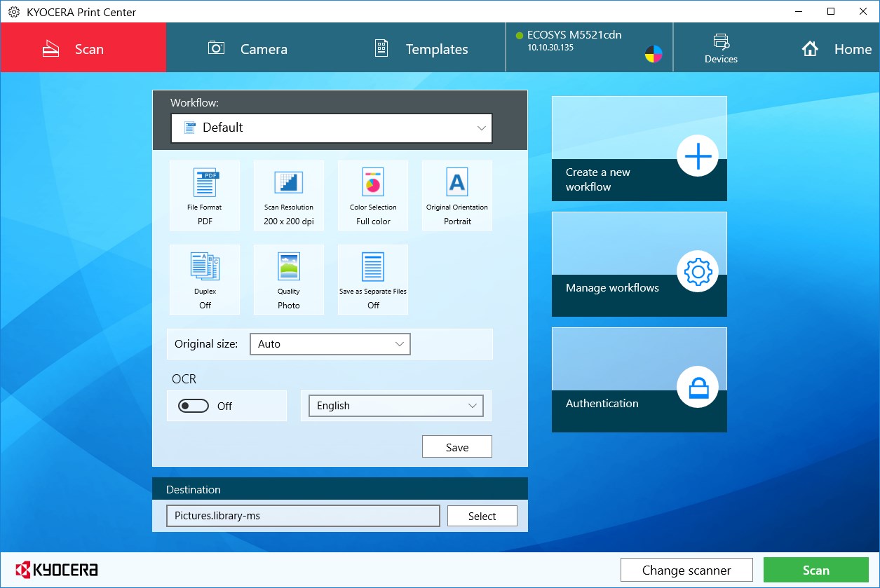
Task: Click the camera icon in Camera tab
Action: (x=216, y=48)
